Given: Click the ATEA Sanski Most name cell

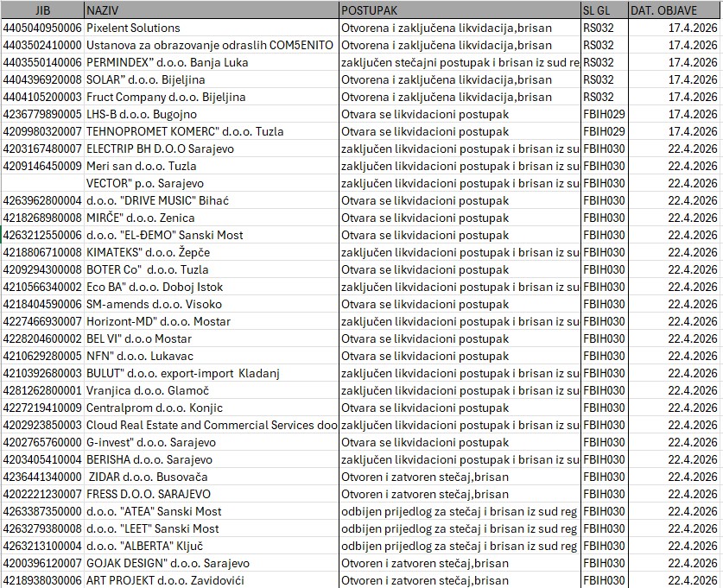Looking at the screenshot, I should coord(211,511).
